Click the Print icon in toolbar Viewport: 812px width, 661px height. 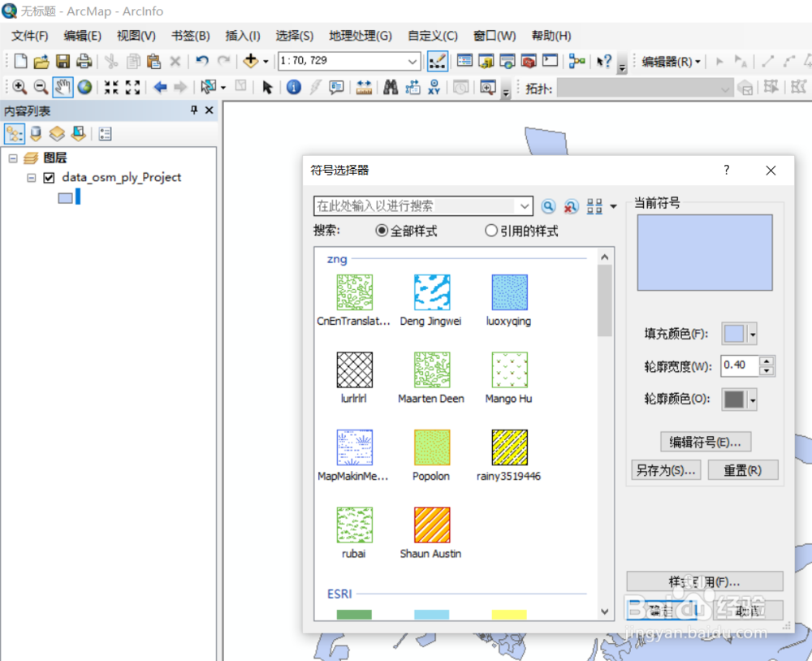tap(84, 62)
